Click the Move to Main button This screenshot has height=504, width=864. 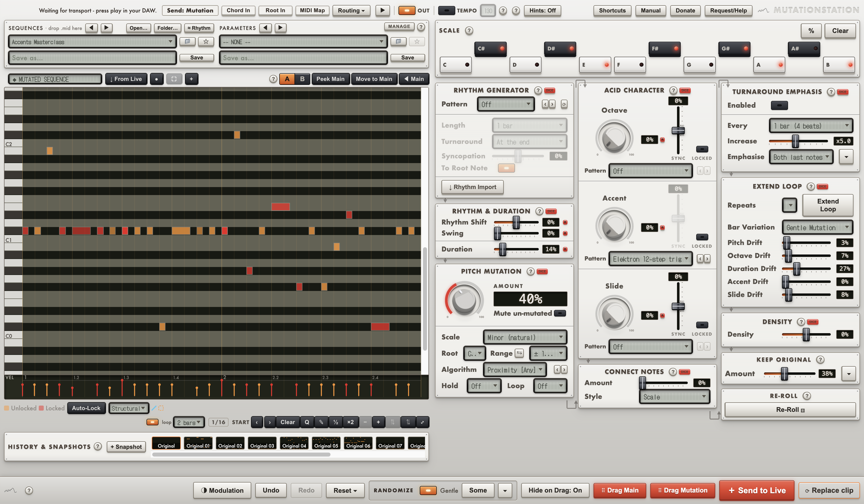pos(374,79)
